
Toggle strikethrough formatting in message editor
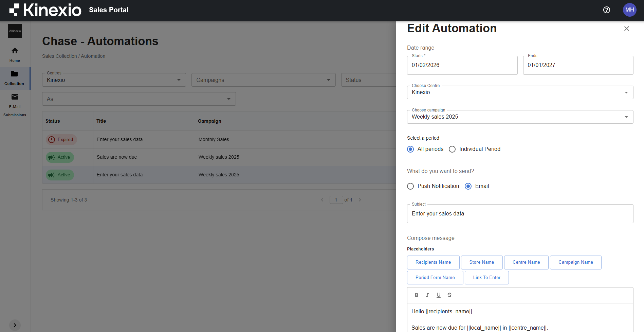point(449,295)
